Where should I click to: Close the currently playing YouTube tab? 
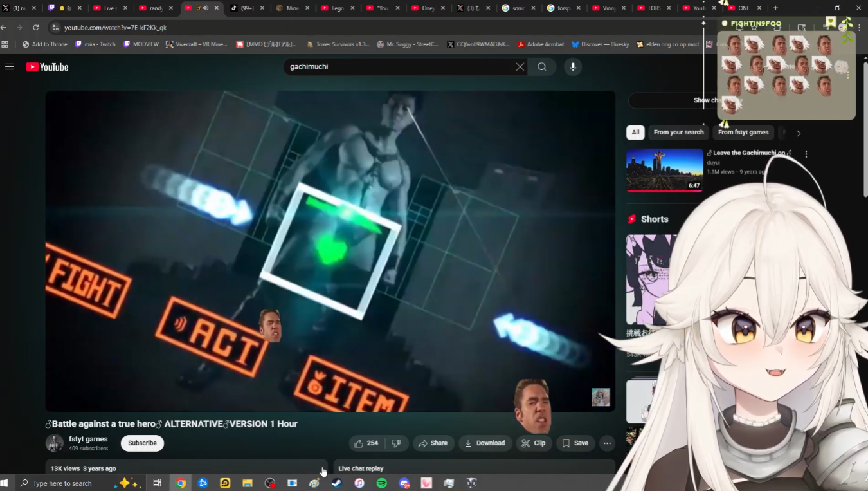click(217, 8)
